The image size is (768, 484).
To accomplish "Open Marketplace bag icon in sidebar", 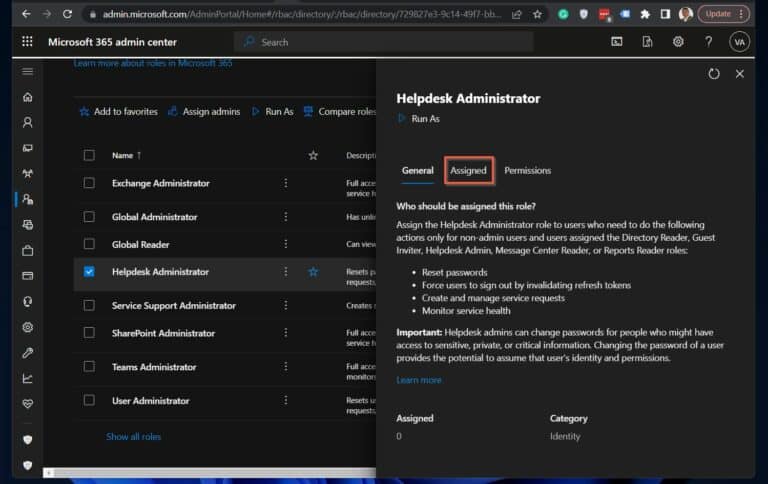I will [28, 250].
